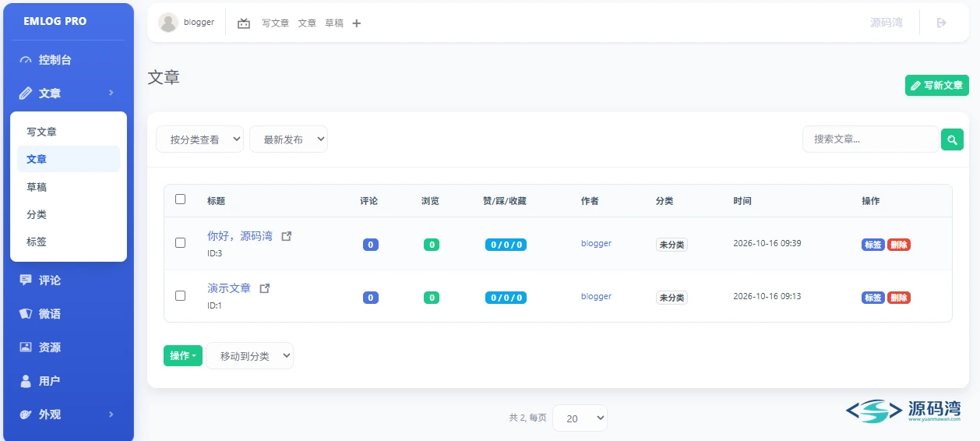Click 未分类 badge in 演示文章 row
This screenshot has width=980, height=441.
click(x=672, y=298)
